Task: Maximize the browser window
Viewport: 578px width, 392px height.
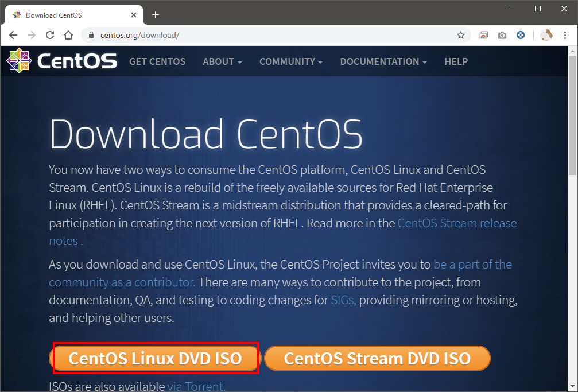Action: click(x=538, y=9)
